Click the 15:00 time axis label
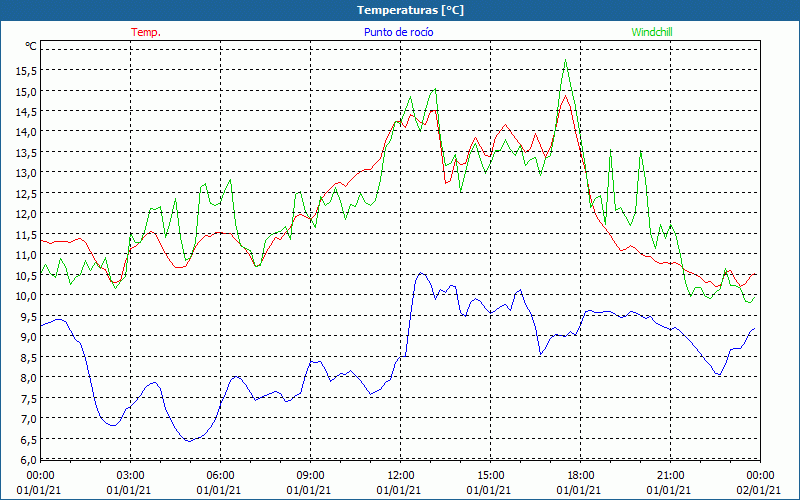The height and width of the screenshot is (500, 800). [x=490, y=476]
